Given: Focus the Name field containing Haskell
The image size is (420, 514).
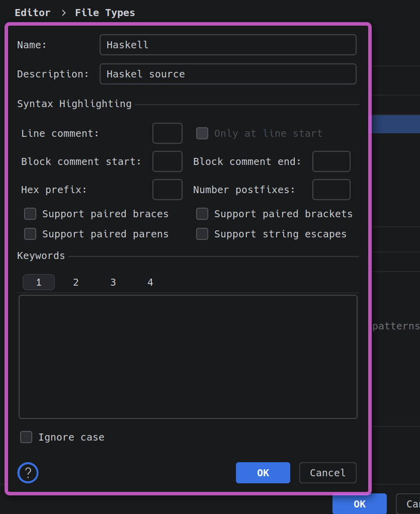Looking at the screenshot, I should [228, 45].
